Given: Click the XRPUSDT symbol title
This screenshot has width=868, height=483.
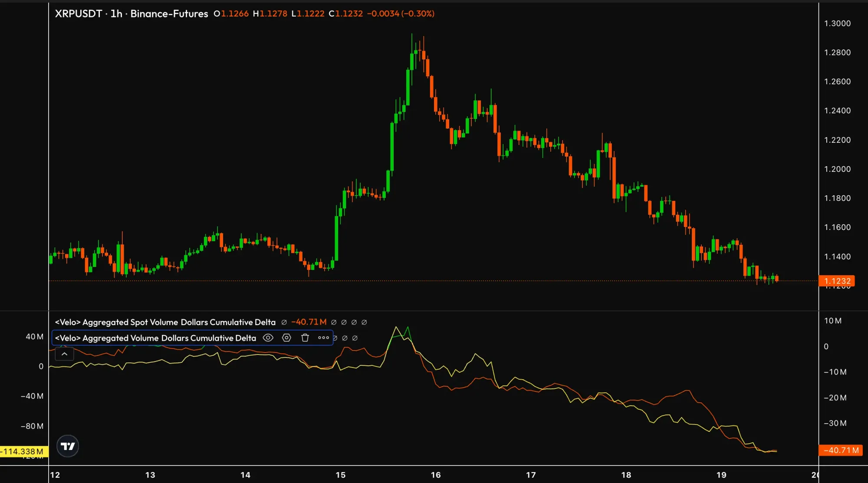Looking at the screenshot, I should coord(78,13).
